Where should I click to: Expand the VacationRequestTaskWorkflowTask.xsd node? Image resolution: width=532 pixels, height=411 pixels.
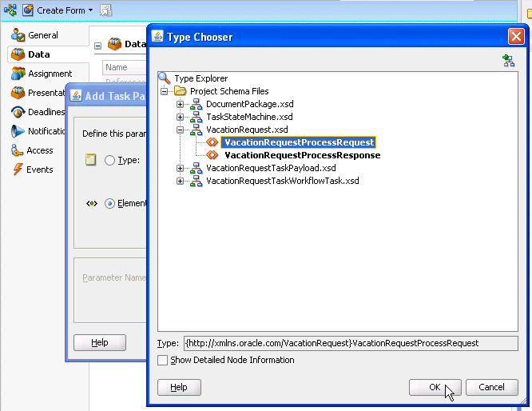click(181, 181)
